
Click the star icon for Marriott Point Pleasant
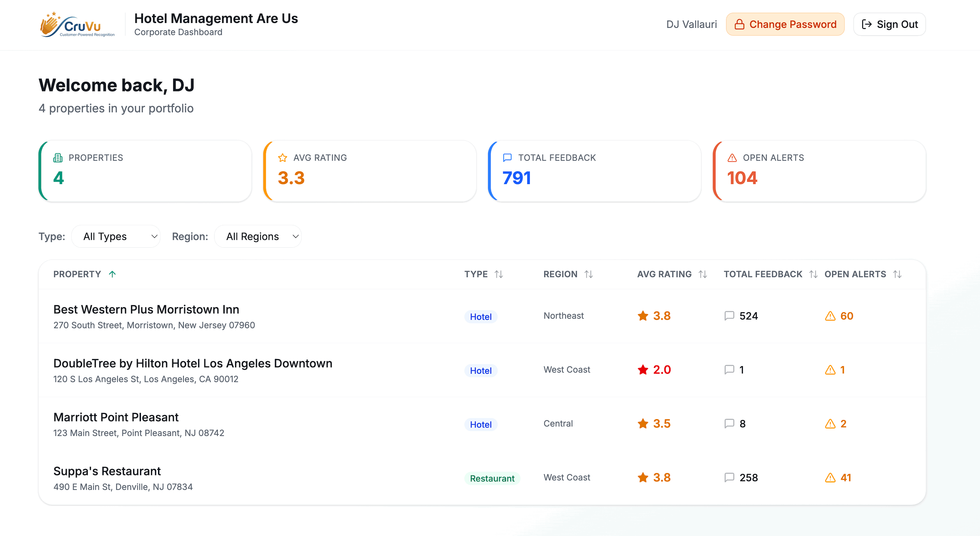pos(643,423)
